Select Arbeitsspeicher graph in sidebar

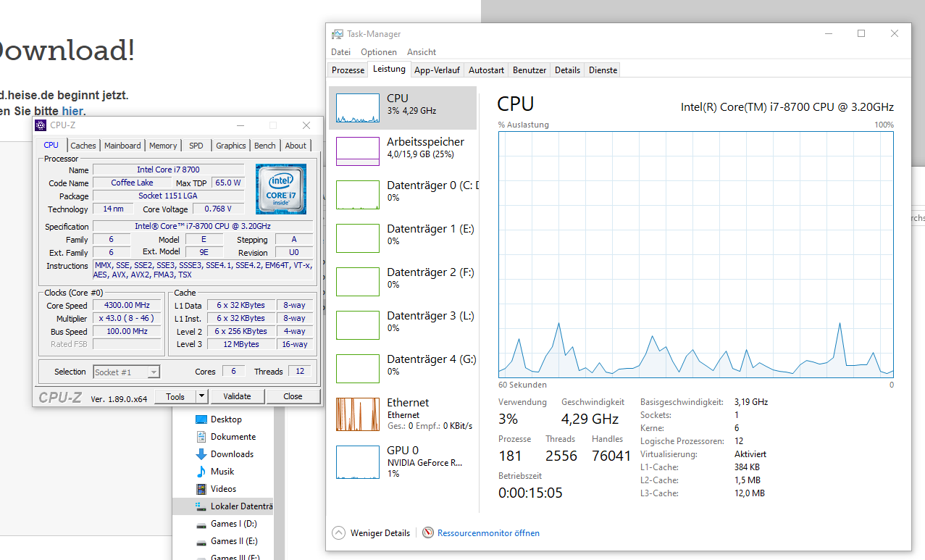tap(358, 151)
